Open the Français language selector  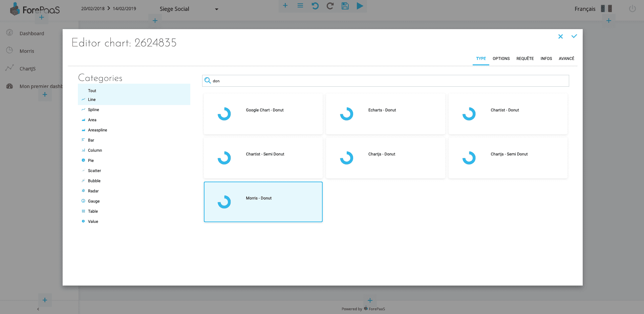(585, 9)
